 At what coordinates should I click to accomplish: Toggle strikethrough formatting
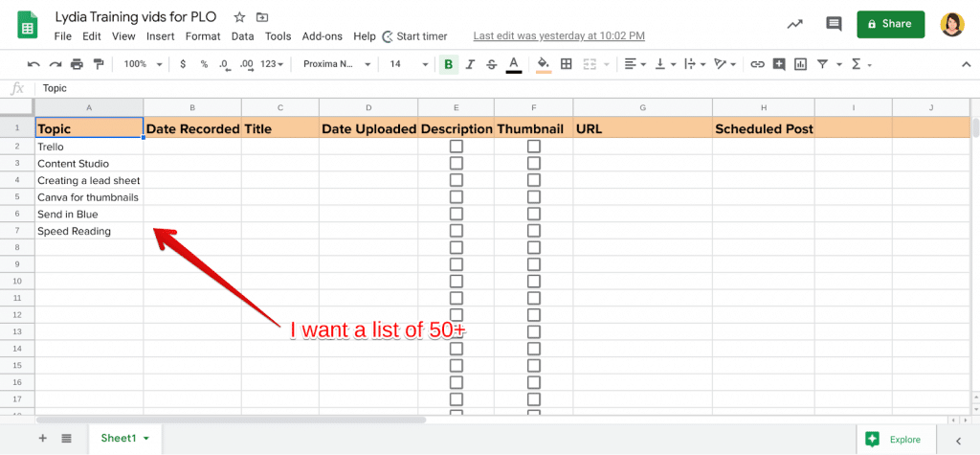click(492, 64)
